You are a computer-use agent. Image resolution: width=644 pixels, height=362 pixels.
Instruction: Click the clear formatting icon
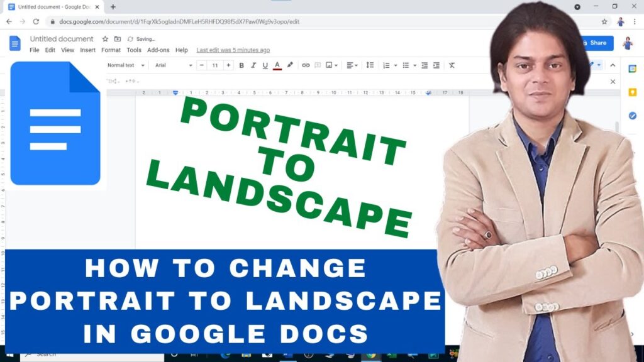click(x=452, y=65)
